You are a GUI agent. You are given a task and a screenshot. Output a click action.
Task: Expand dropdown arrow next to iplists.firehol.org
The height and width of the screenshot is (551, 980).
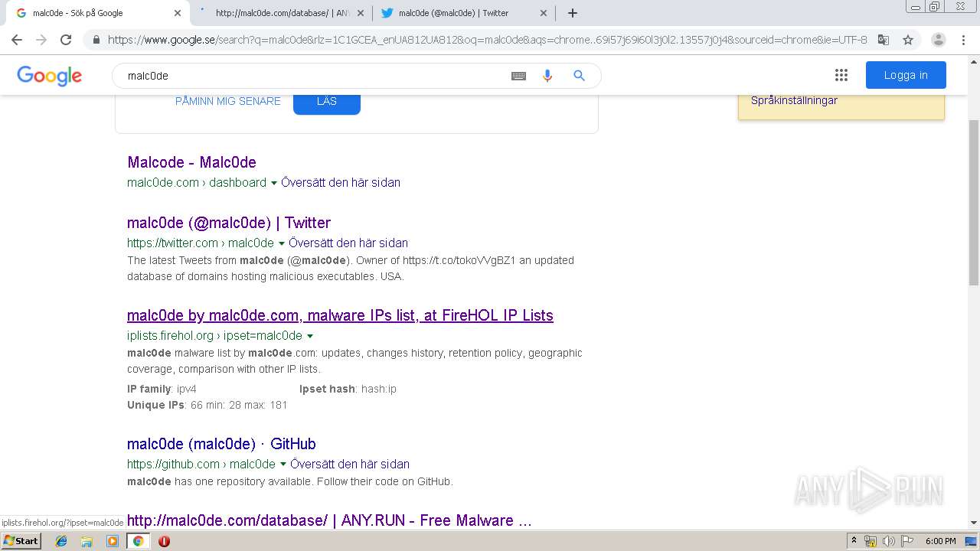coord(310,336)
